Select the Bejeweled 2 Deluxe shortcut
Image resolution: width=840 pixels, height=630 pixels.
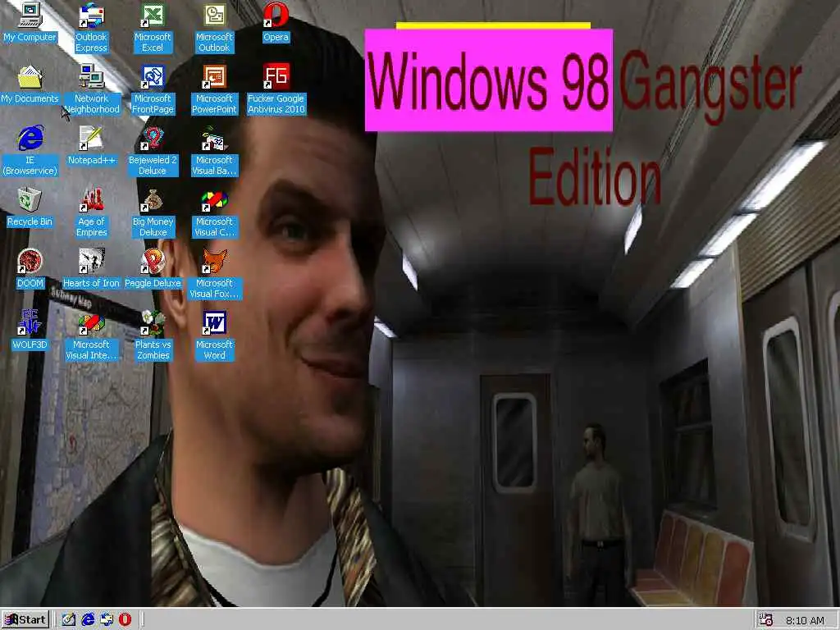[x=153, y=151]
